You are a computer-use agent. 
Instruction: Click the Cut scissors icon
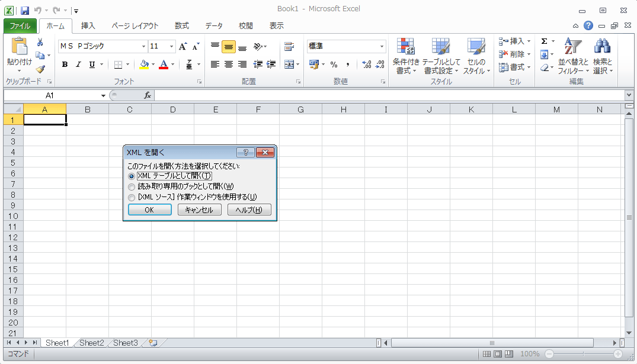(40, 42)
